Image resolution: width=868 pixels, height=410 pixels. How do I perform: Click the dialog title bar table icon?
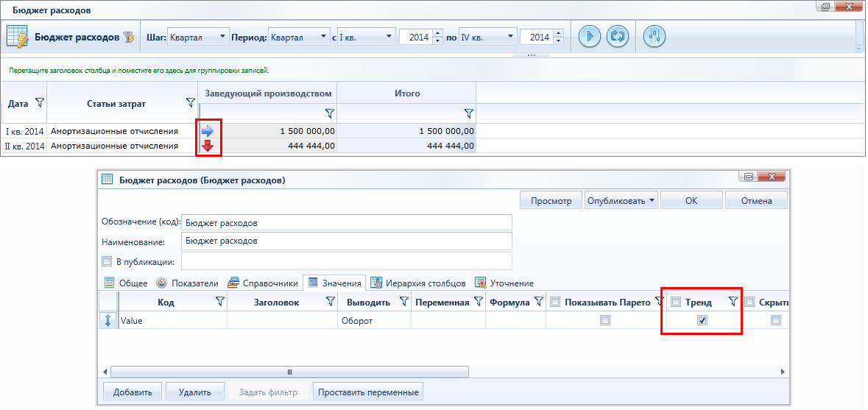[107, 180]
